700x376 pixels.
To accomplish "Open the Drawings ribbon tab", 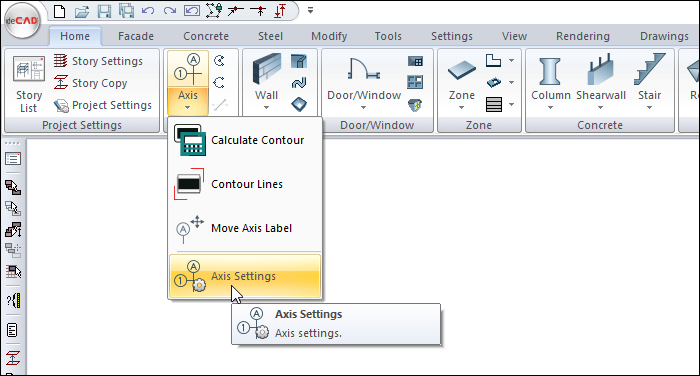I will (664, 36).
